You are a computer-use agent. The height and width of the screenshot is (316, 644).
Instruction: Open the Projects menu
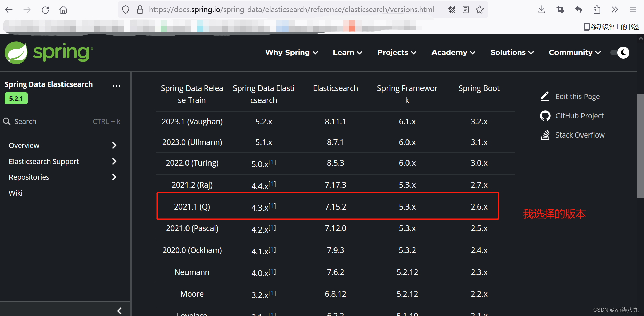[x=397, y=53]
